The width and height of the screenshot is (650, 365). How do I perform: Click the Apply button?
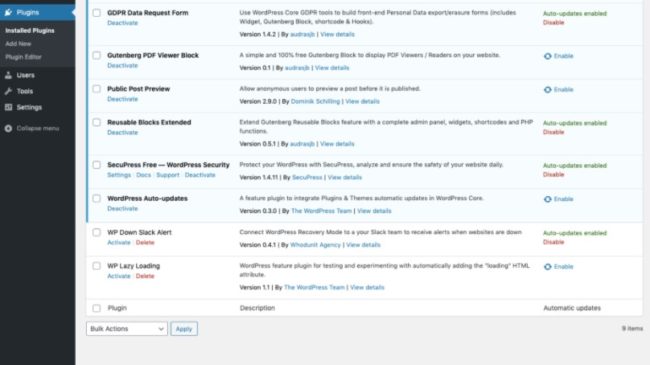(184, 329)
